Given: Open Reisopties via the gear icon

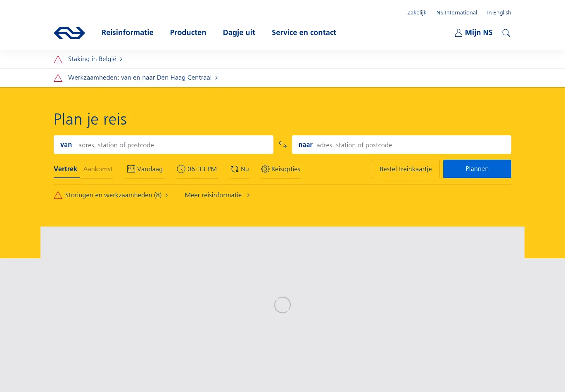Looking at the screenshot, I should [x=265, y=169].
